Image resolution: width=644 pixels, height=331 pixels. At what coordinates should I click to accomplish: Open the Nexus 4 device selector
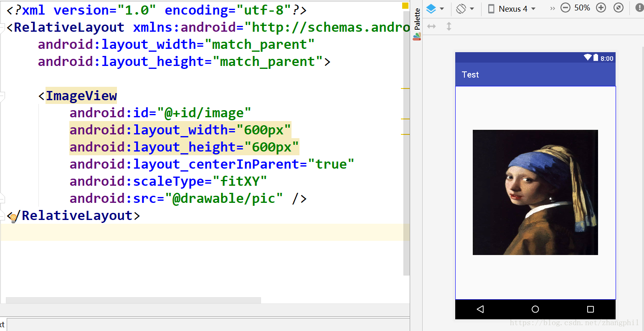[512, 9]
